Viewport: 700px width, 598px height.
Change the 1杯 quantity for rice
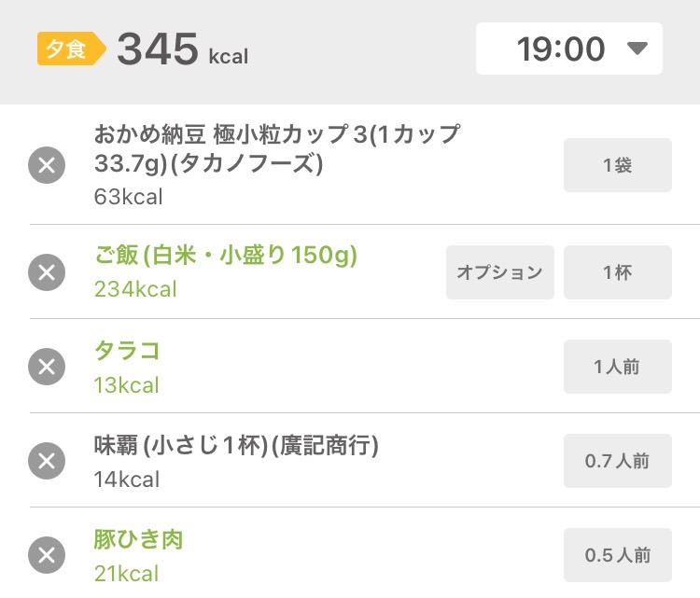pos(618,272)
